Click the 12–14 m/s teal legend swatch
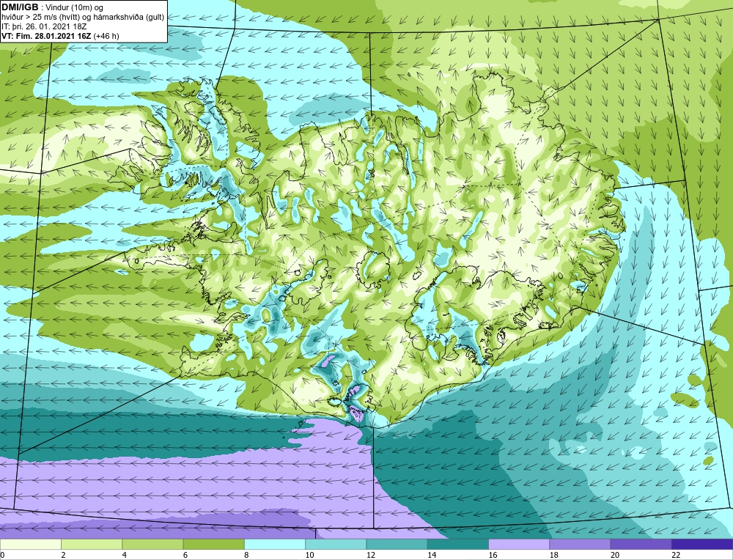Viewport: 733px width, 560px height. click(397, 545)
